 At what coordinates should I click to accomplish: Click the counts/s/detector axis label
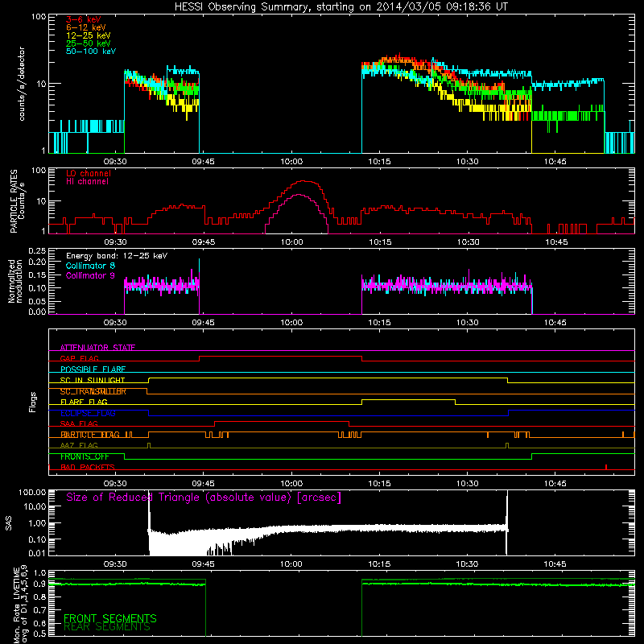tap(22, 84)
